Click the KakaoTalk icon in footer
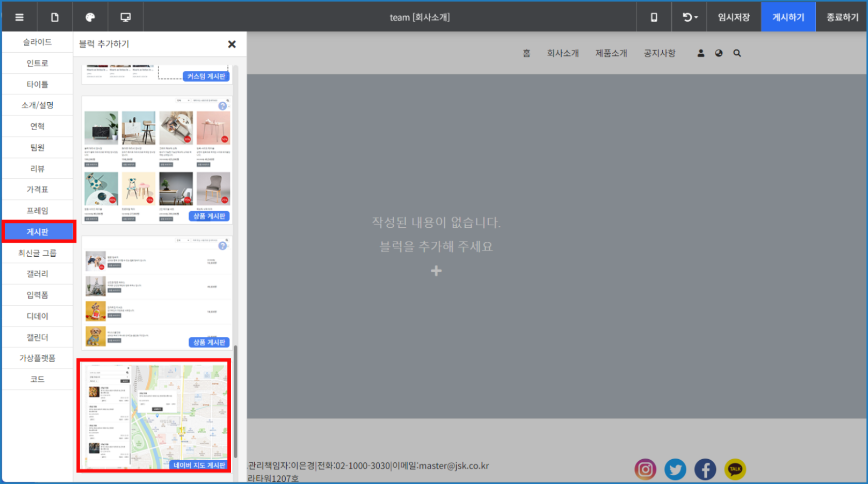The height and width of the screenshot is (484, 868). 735,469
